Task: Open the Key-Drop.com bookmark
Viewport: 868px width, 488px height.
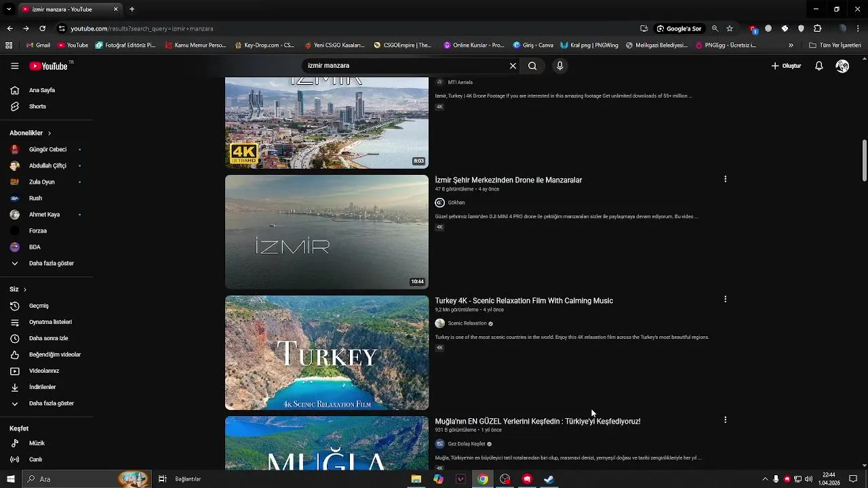Action: coord(264,45)
